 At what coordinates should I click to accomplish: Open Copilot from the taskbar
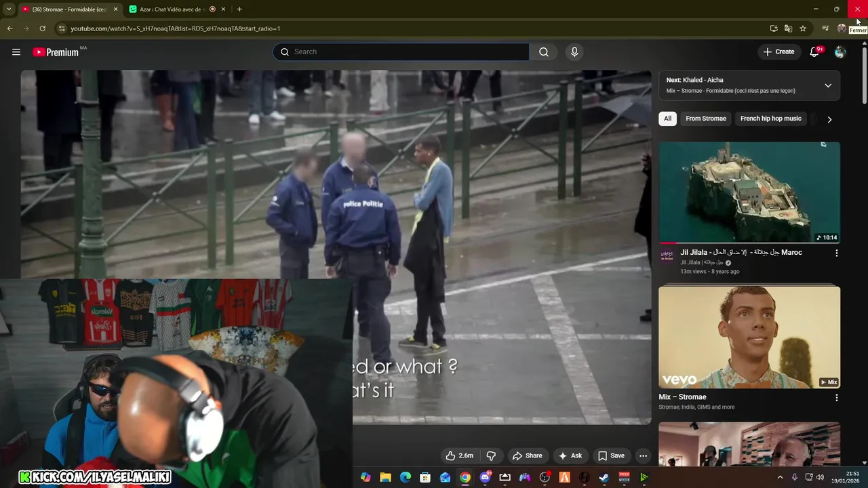tap(366, 478)
